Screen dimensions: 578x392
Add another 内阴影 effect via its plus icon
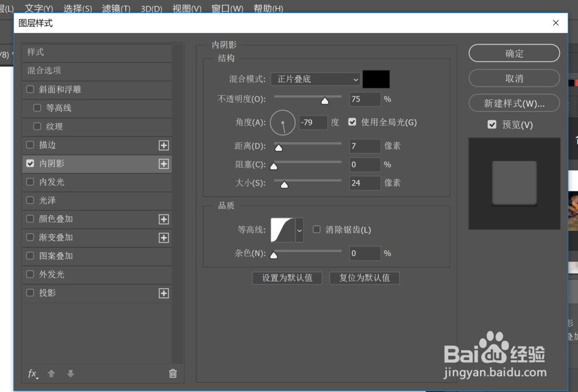coord(164,164)
